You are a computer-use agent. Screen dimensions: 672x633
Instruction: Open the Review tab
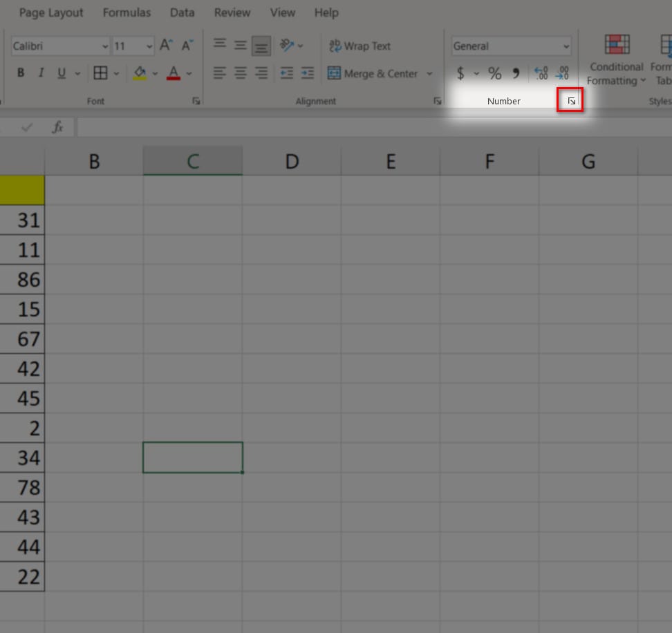point(232,12)
